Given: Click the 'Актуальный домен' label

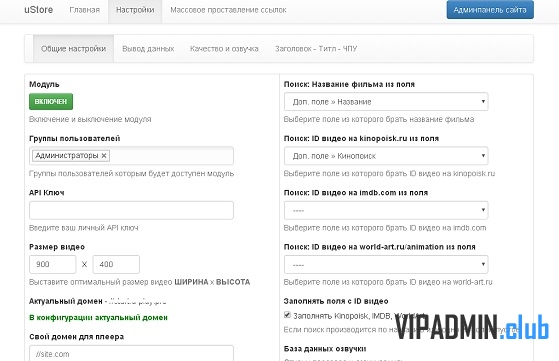Looking at the screenshot, I should (x=66, y=301).
